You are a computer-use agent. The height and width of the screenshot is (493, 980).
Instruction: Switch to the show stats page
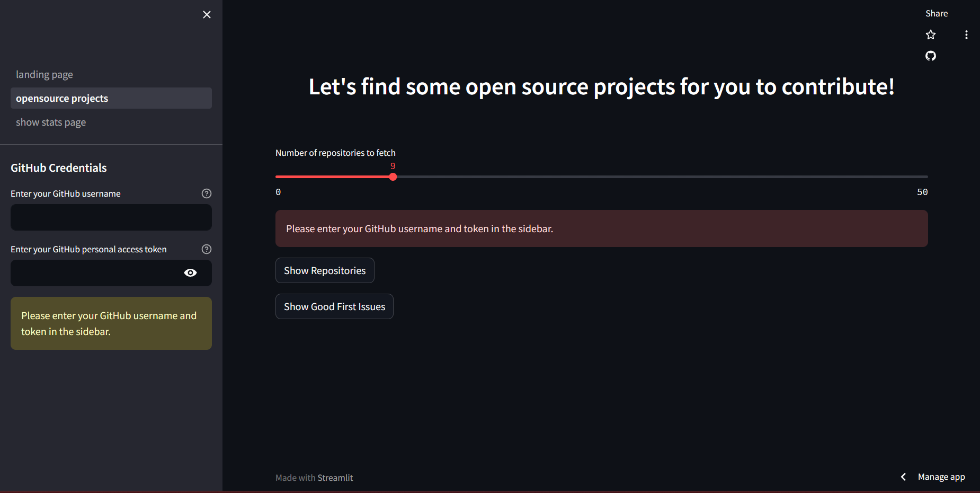[x=51, y=122]
